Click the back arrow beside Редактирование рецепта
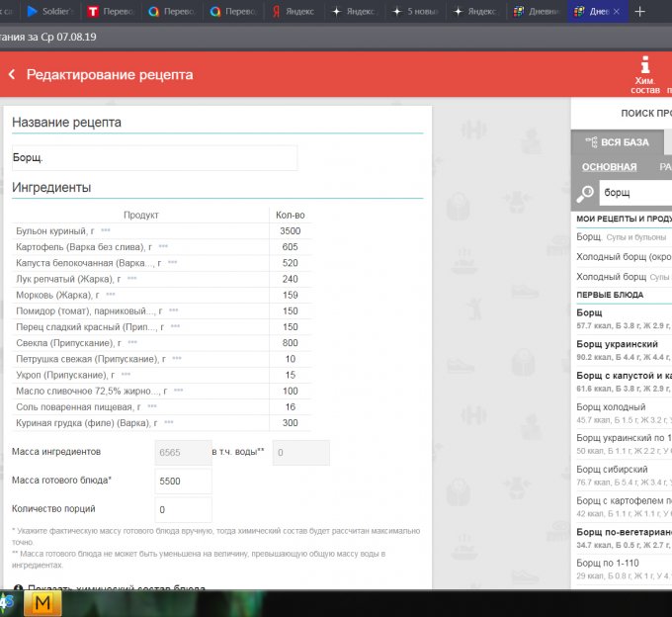672x617 pixels. click(12, 75)
